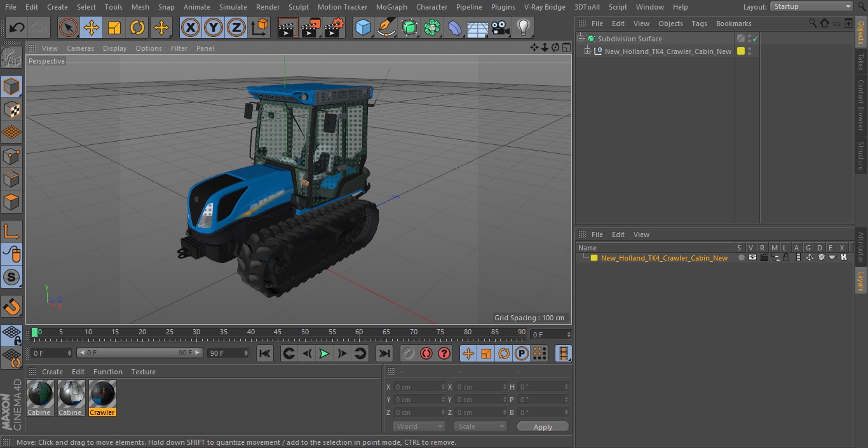868x448 pixels.
Task: Click frame 45 on the timeline
Action: (278, 332)
